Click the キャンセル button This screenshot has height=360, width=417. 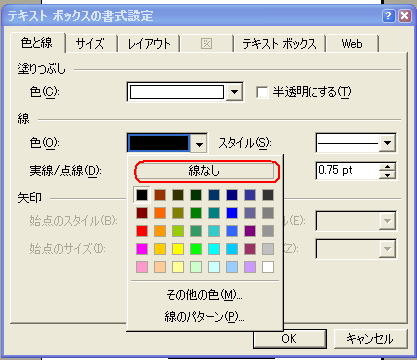point(370,339)
